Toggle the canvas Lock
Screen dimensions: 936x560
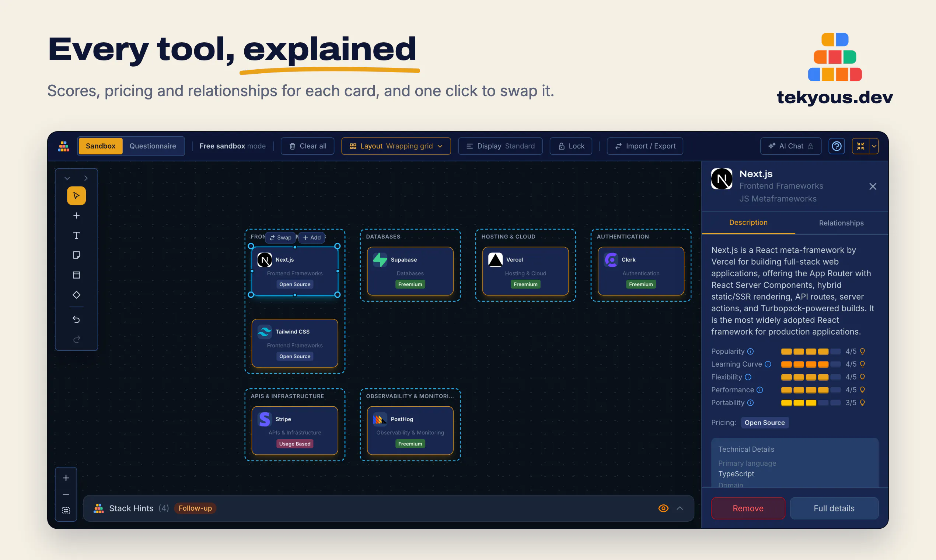coord(571,146)
